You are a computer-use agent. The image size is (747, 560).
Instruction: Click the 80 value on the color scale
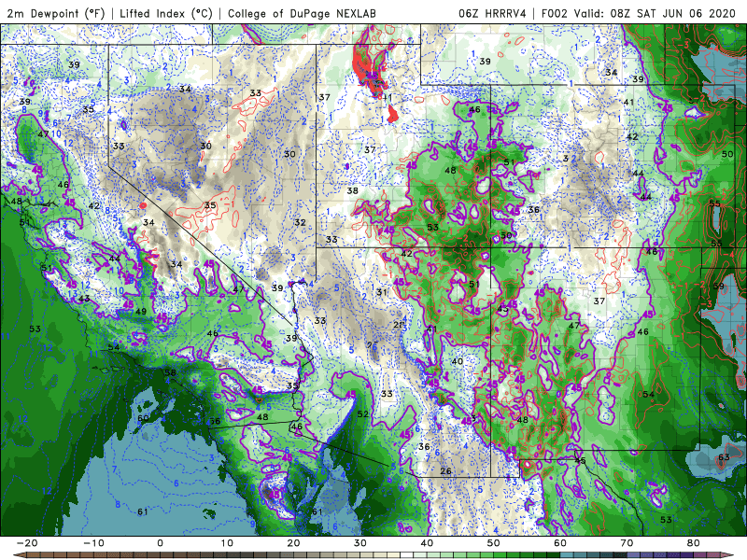pyautogui.click(x=694, y=543)
